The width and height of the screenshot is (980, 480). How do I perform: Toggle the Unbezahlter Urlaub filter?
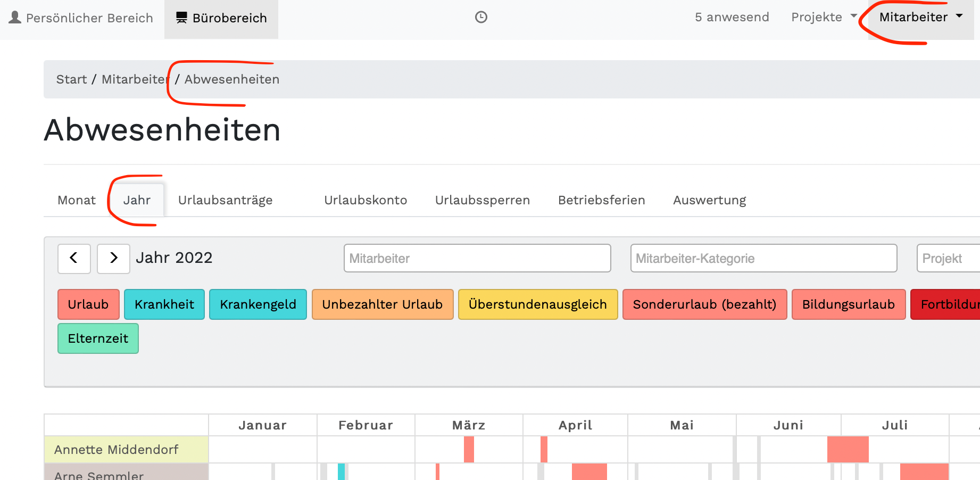tap(383, 304)
